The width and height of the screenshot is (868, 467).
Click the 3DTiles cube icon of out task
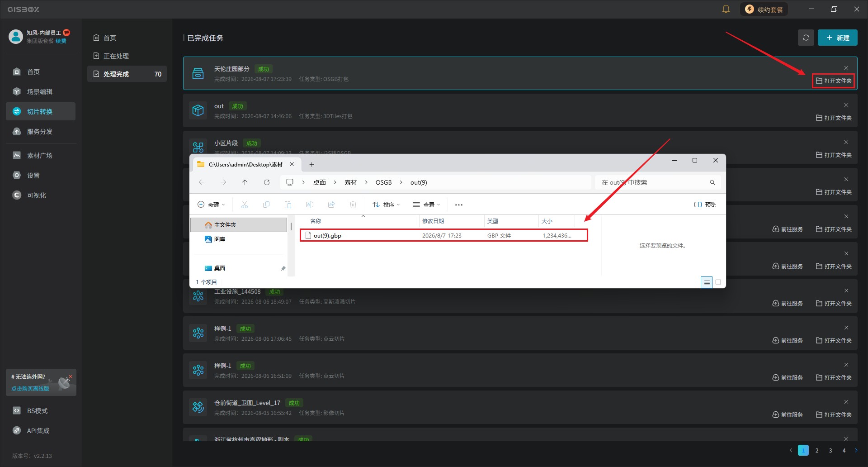pyautogui.click(x=198, y=110)
